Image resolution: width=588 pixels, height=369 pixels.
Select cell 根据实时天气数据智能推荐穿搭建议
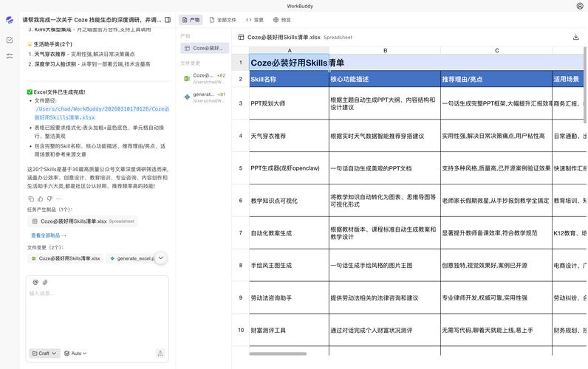click(385, 136)
